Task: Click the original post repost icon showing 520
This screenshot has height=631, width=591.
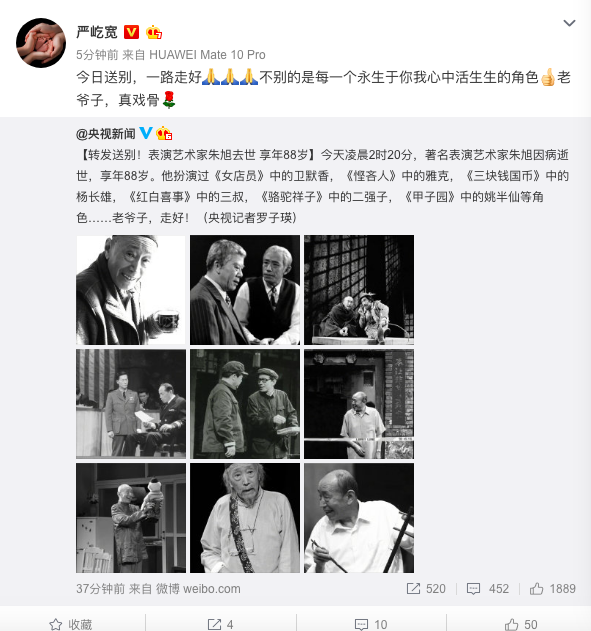Action: coord(426,589)
